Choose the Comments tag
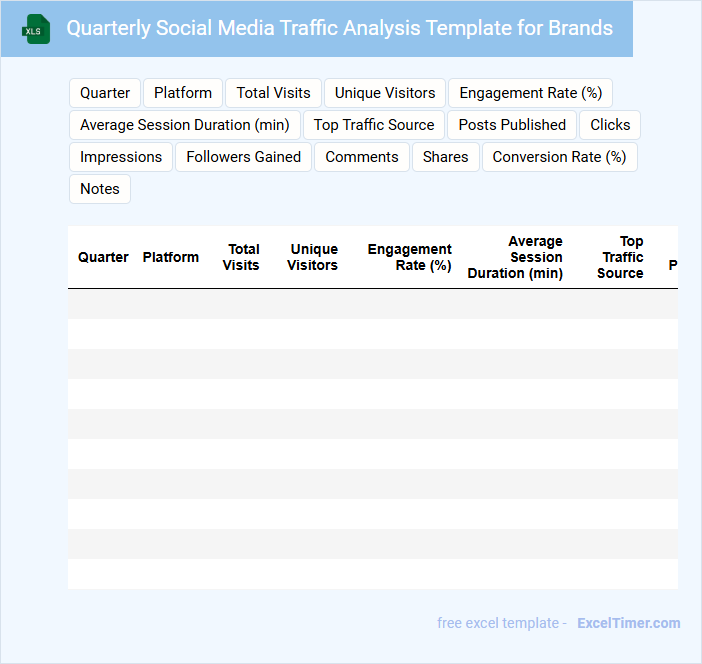 (x=361, y=157)
